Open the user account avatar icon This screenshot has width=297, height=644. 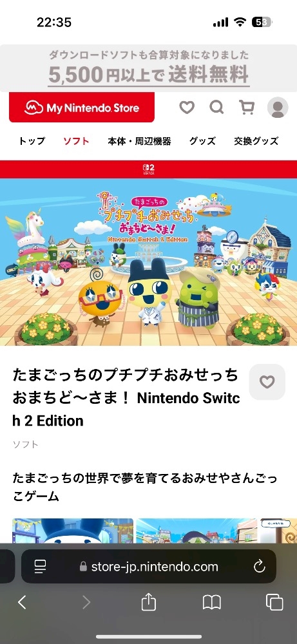pyautogui.click(x=278, y=108)
